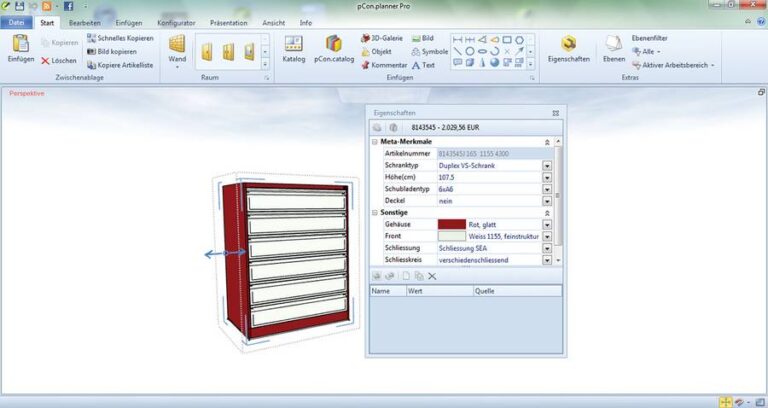Collapse the Meta-Merkmale section
This screenshot has height=408, width=768.
click(x=547, y=142)
